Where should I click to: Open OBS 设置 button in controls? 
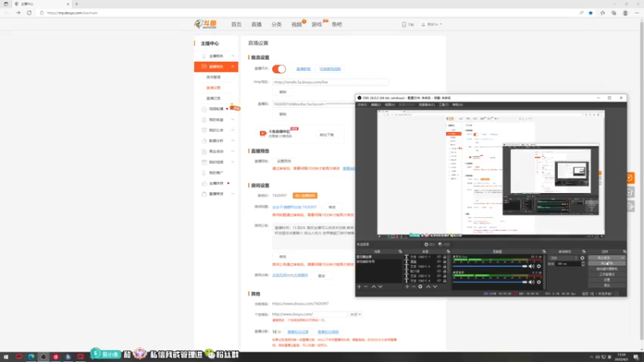(607, 280)
